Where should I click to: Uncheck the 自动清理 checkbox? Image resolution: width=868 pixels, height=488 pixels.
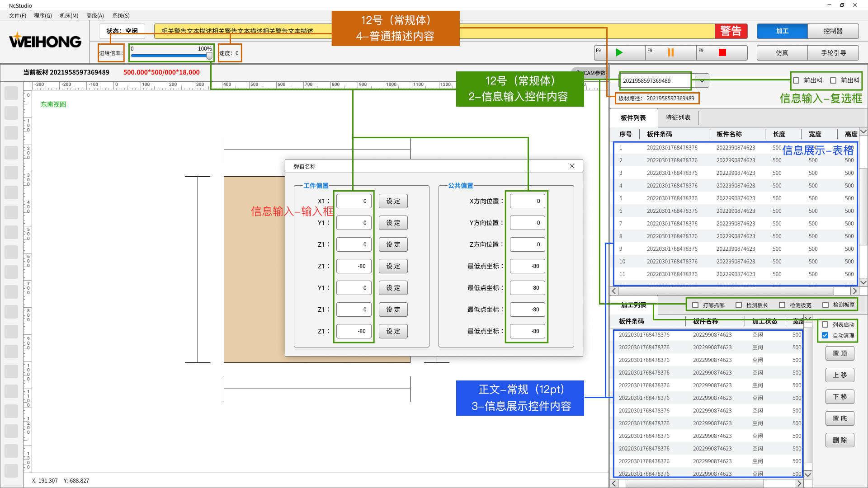click(825, 335)
